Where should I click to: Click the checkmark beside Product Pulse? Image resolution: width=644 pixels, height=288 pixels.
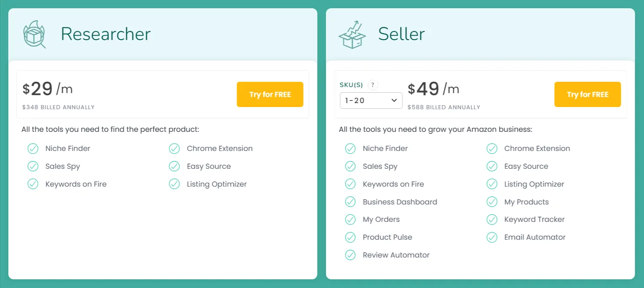pos(351,237)
